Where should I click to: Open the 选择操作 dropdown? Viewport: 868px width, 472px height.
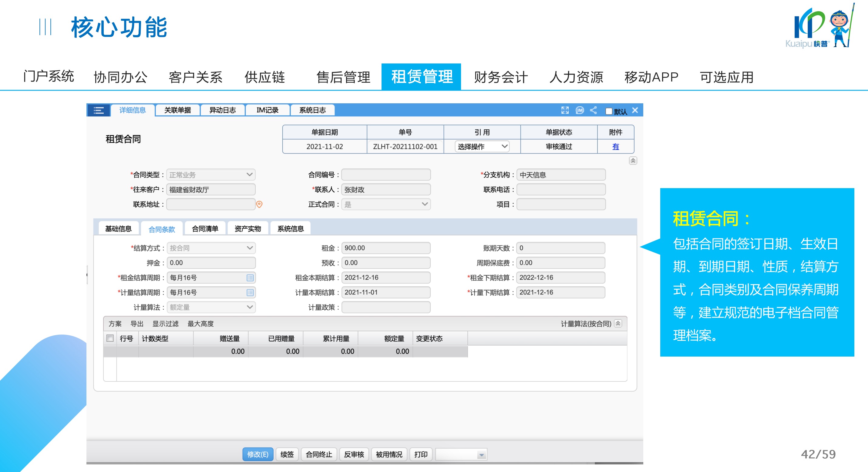[482, 146]
